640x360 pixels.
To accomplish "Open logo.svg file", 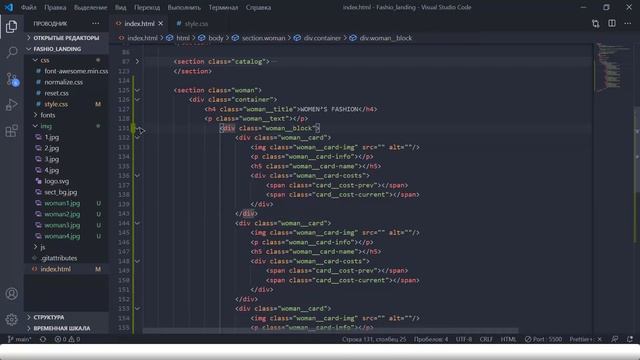I will click(57, 181).
